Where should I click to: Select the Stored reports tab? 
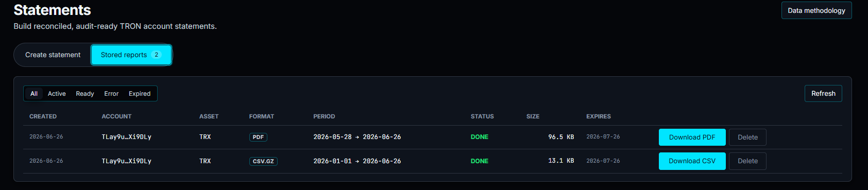pyautogui.click(x=131, y=55)
